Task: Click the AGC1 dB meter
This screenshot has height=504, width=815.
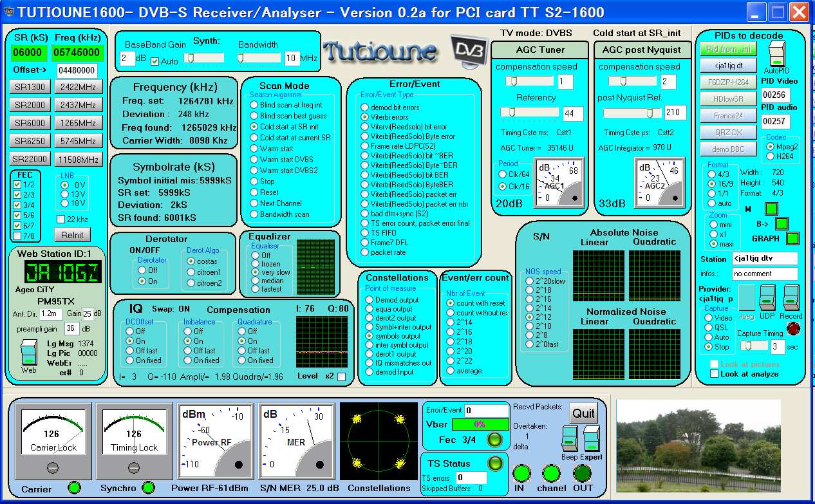Action: pyautogui.click(x=558, y=182)
